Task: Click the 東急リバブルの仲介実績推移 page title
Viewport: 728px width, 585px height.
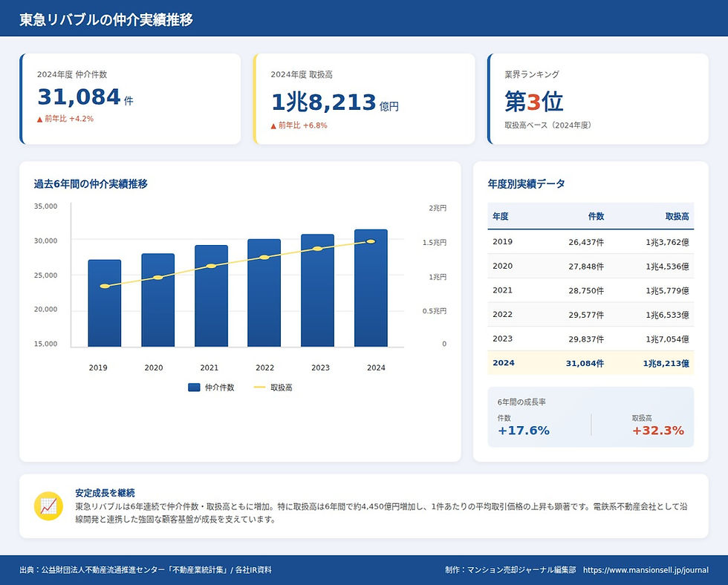Action: click(x=105, y=19)
